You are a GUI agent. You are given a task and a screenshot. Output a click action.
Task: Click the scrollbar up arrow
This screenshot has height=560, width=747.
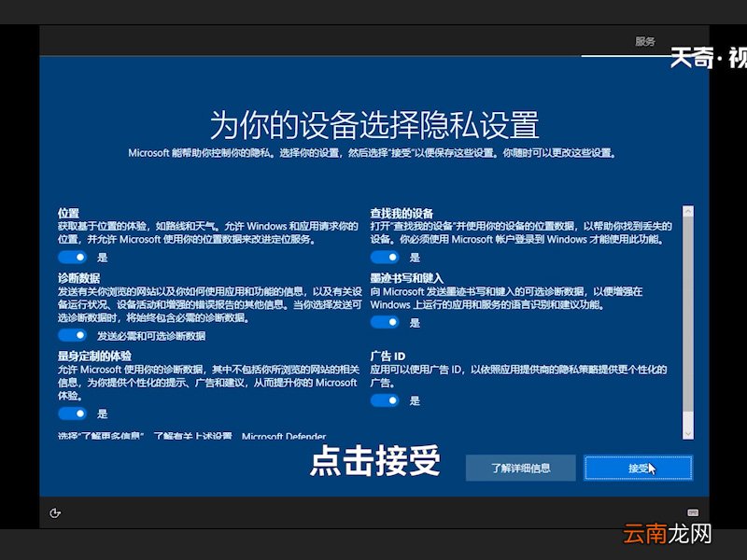click(688, 212)
